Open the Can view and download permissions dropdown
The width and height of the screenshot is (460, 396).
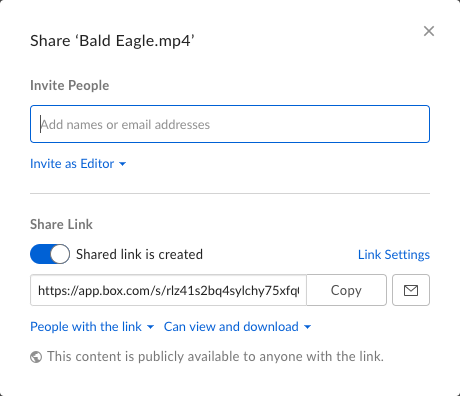(237, 327)
